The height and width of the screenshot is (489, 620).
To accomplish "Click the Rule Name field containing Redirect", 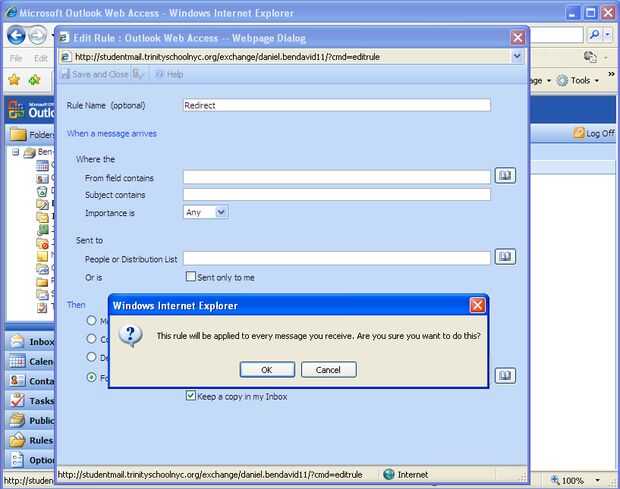I will (x=337, y=105).
